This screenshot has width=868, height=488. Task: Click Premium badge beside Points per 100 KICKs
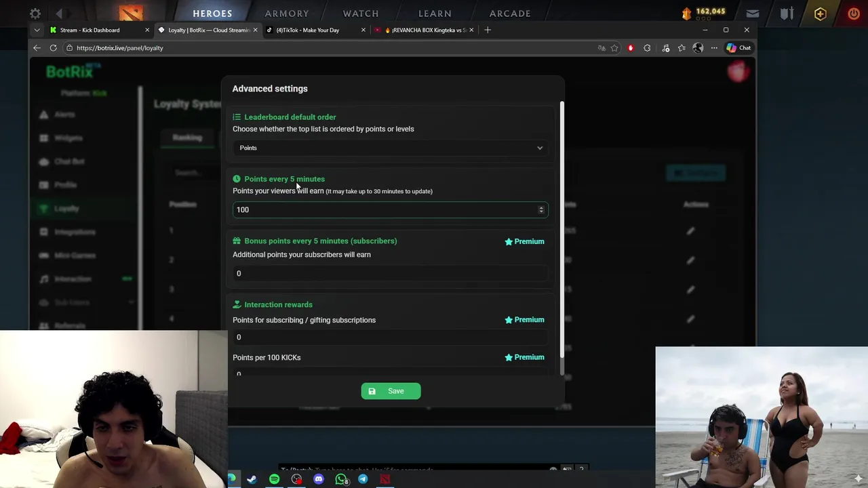(x=524, y=357)
